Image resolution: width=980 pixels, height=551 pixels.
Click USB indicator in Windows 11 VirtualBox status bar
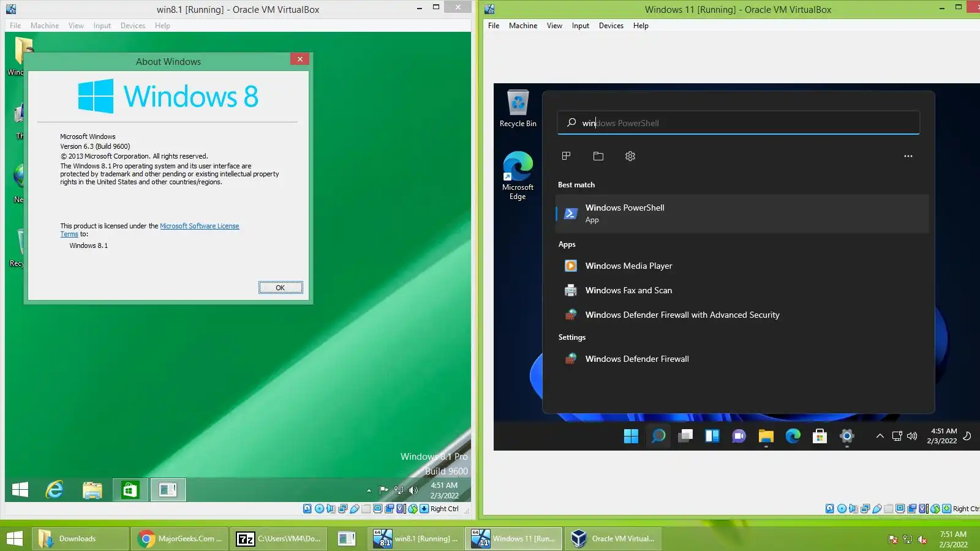click(x=876, y=509)
